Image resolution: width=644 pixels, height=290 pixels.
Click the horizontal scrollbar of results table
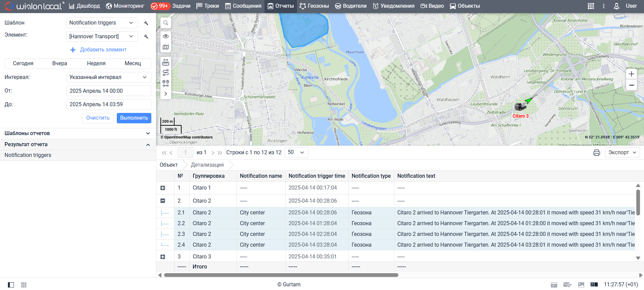[281, 275]
